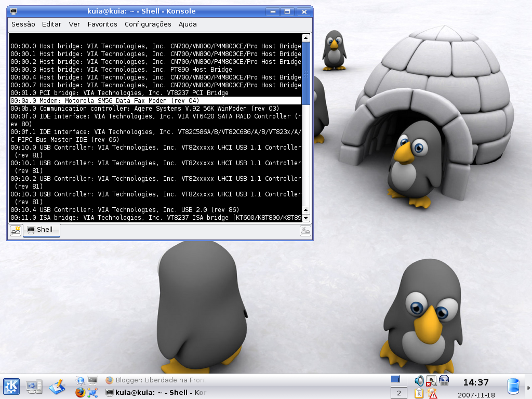Click the 00:00.0 Host bridge line
532x399 pixels.
coord(156,46)
